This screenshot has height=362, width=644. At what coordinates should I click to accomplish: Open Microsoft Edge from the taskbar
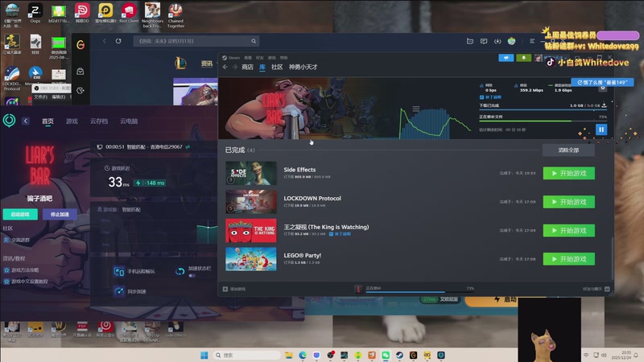point(303,355)
